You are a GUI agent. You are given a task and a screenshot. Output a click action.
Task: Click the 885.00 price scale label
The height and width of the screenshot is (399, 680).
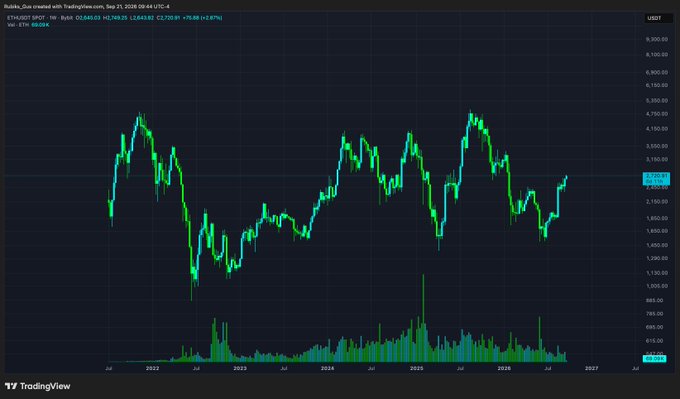(x=654, y=300)
